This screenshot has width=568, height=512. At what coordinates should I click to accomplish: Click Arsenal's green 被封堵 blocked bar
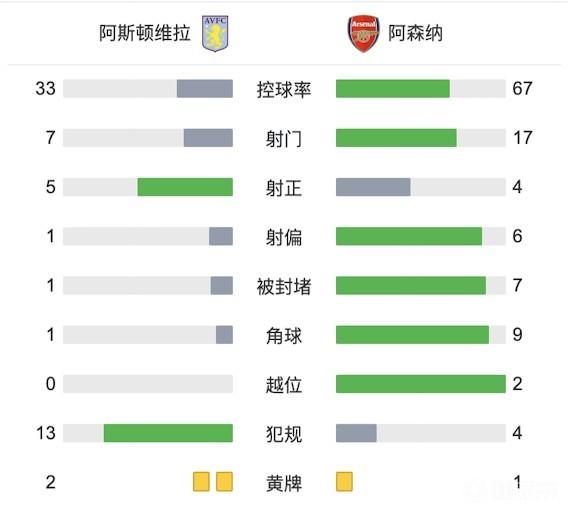click(x=411, y=286)
